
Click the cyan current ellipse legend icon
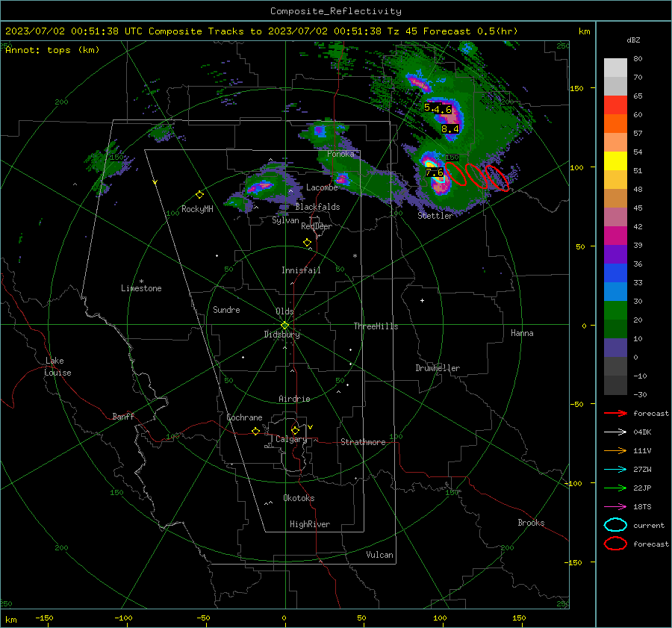tap(615, 525)
